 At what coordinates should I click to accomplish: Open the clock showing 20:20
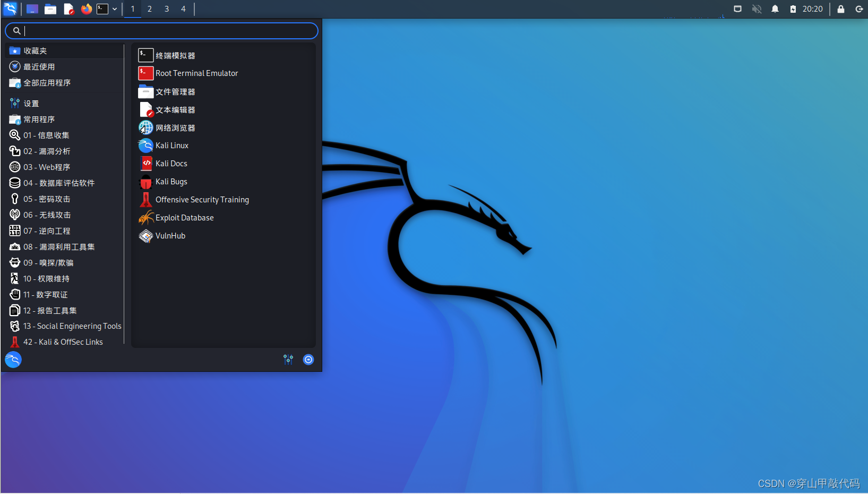(x=813, y=9)
